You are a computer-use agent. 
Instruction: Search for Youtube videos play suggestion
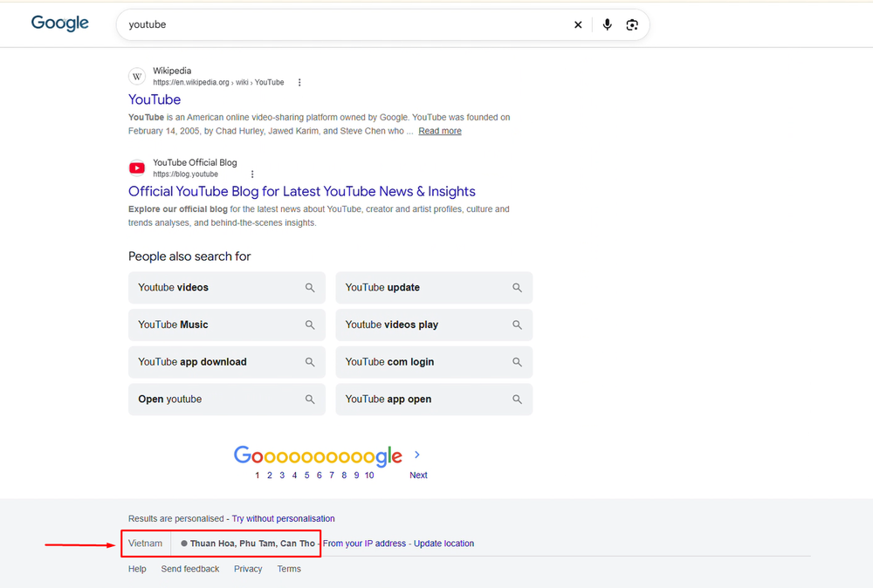[x=434, y=325]
